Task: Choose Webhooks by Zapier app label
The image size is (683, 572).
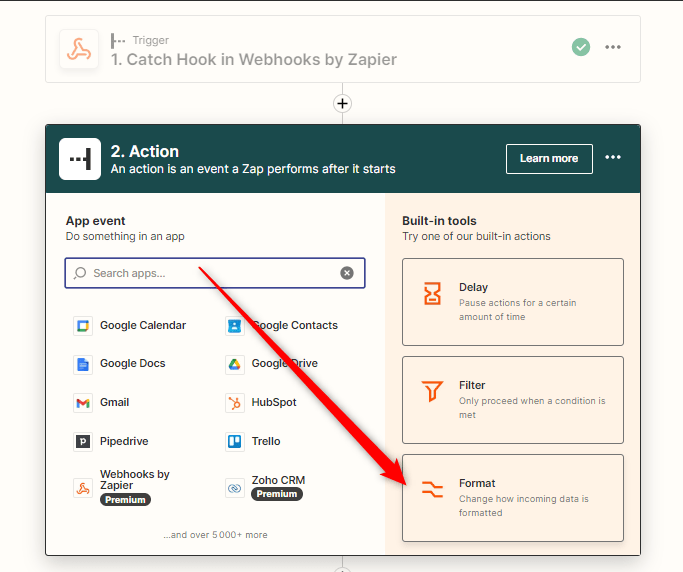Action: click(135, 480)
